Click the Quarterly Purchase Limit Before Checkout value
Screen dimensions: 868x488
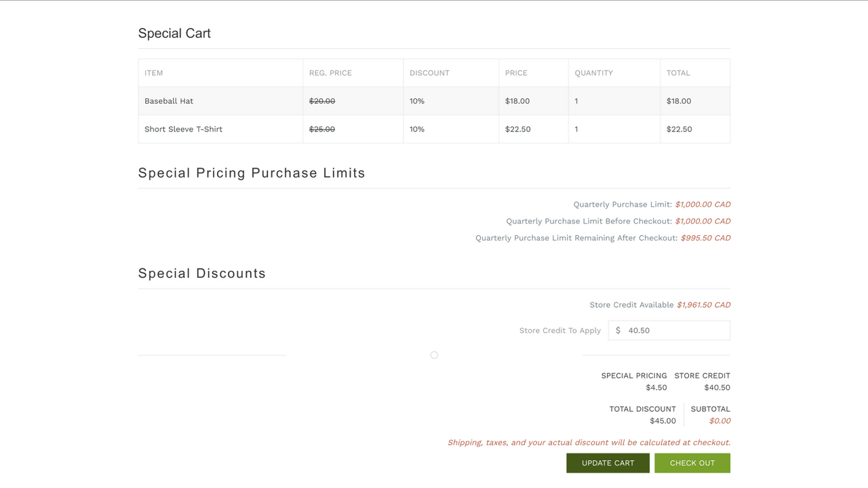click(x=703, y=221)
